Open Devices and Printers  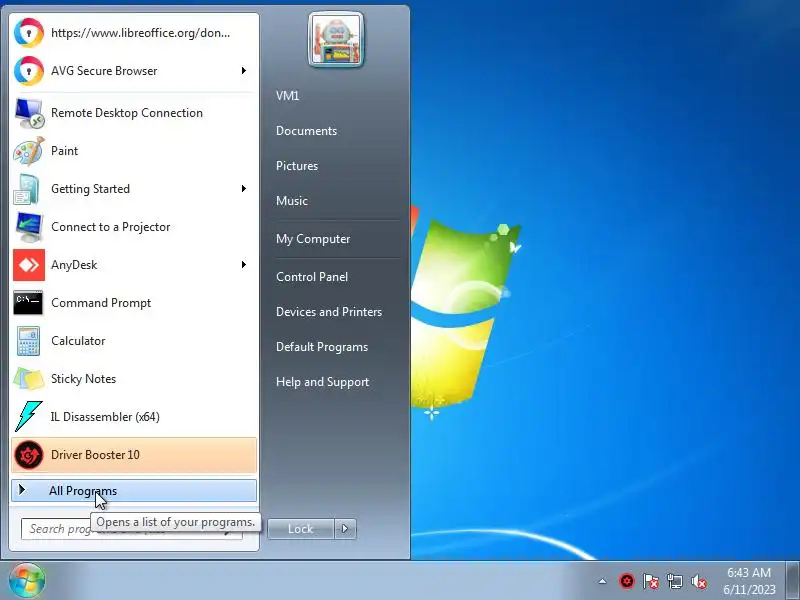(329, 312)
